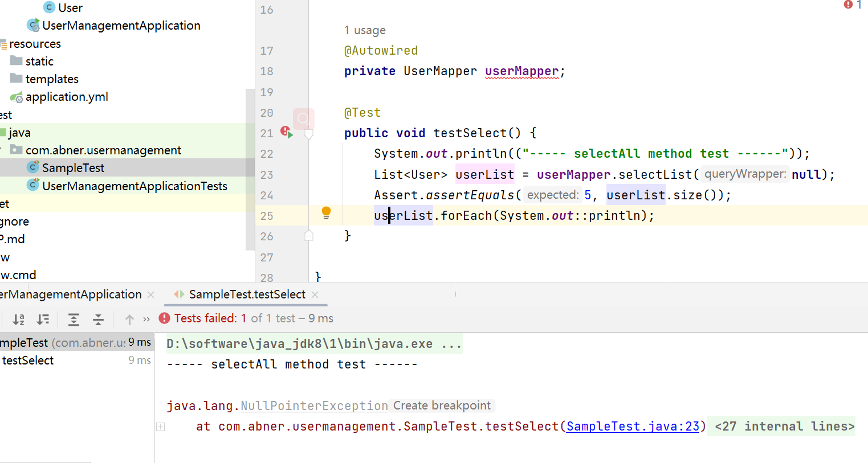Select the java test source folder
This screenshot has height=463, width=868.
click(19, 133)
